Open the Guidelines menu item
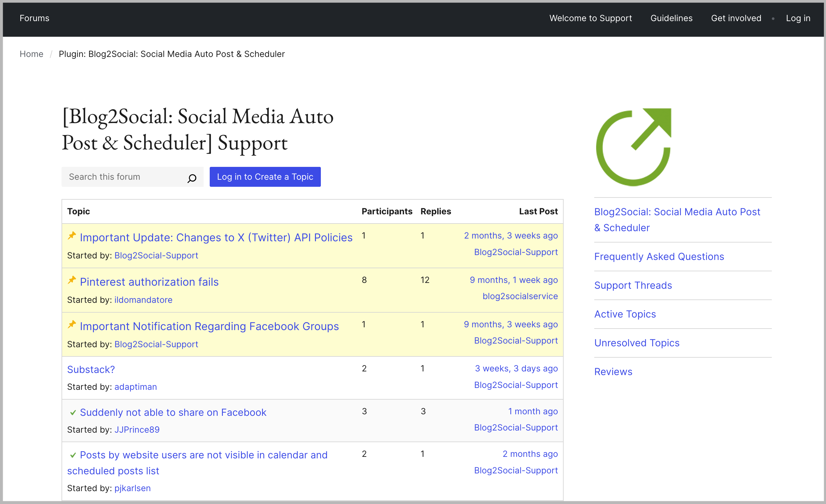 (x=671, y=18)
